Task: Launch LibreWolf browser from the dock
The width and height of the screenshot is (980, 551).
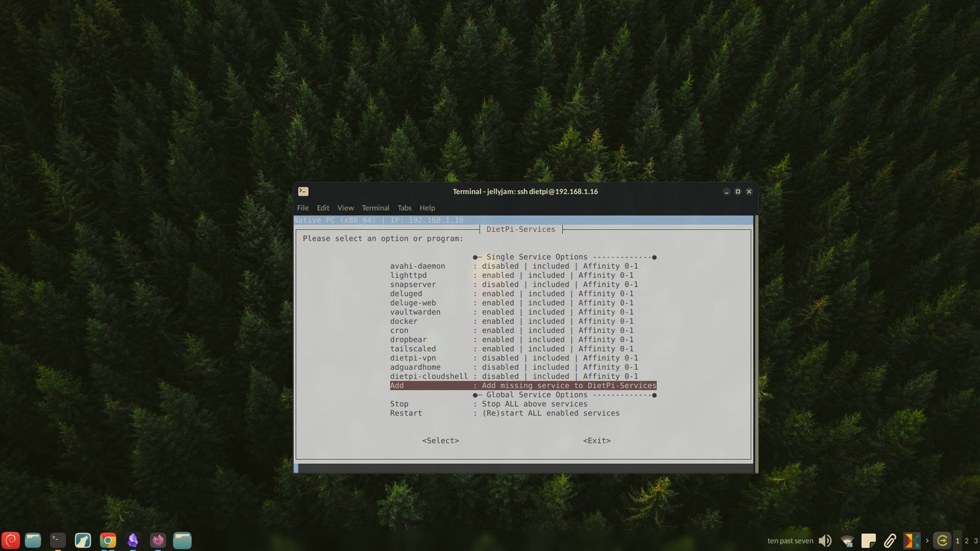Action: [83, 540]
